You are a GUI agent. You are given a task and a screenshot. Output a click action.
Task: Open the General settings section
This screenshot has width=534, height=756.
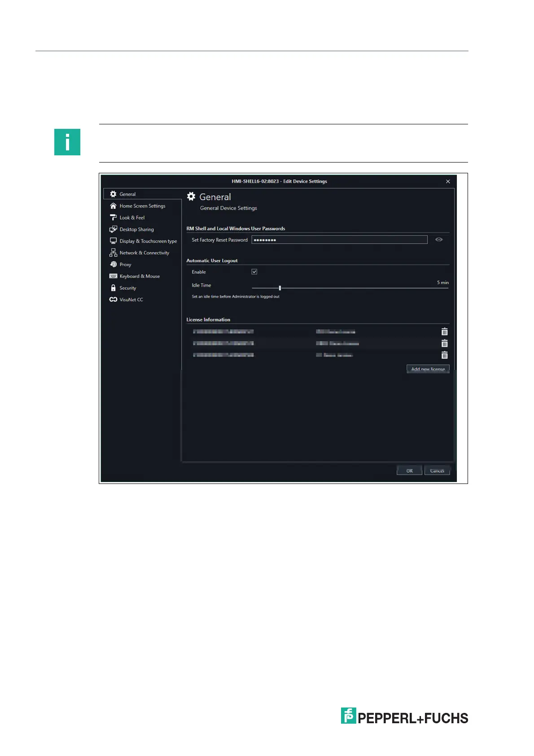[142, 194]
